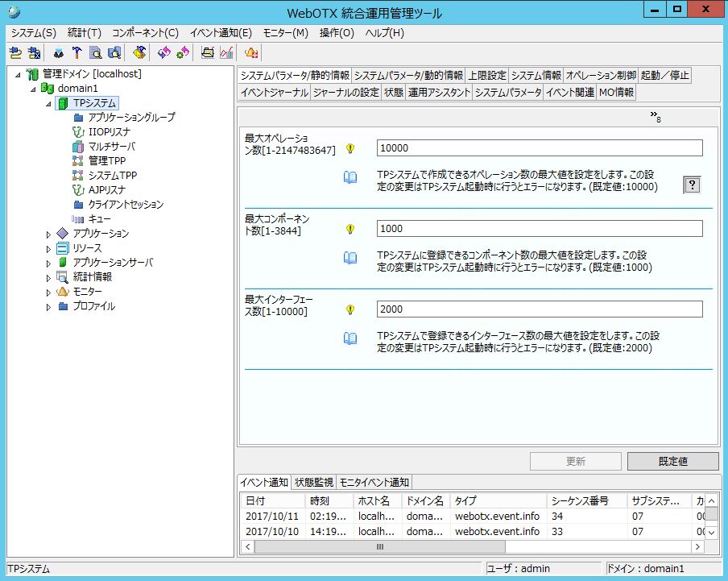Image resolution: width=728 pixels, height=581 pixels.
Task: Select the IIOPリスナ node icon in tree
Action: click(x=78, y=132)
